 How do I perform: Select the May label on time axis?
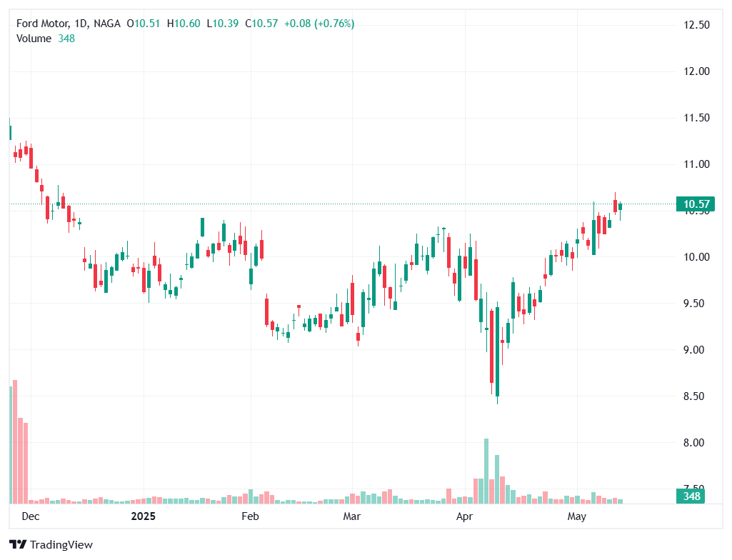point(576,516)
